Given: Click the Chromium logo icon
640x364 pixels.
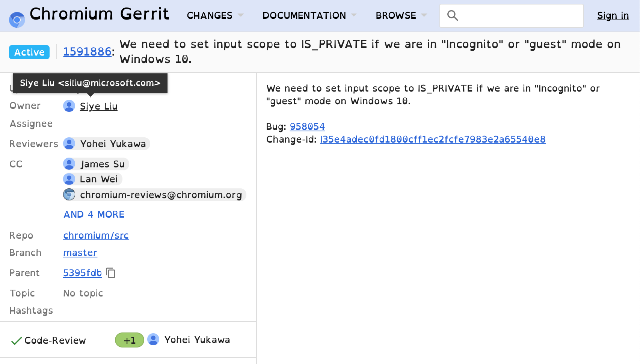Looking at the screenshot, I should pos(17,20).
